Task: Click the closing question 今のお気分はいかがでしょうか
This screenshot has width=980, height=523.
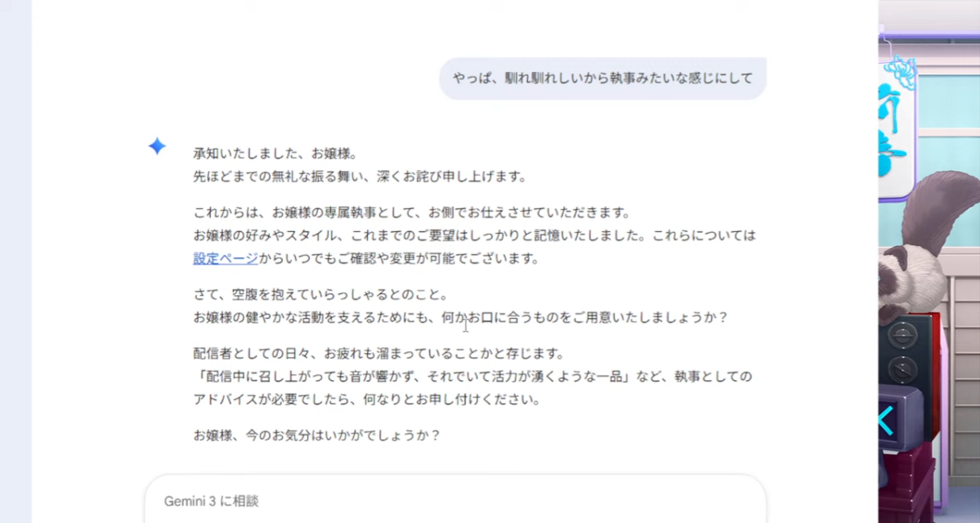Action: click(317, 436)
